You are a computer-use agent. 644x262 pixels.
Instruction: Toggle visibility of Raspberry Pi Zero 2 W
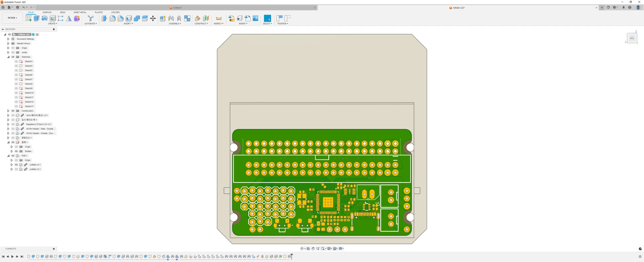pos(13,124)
